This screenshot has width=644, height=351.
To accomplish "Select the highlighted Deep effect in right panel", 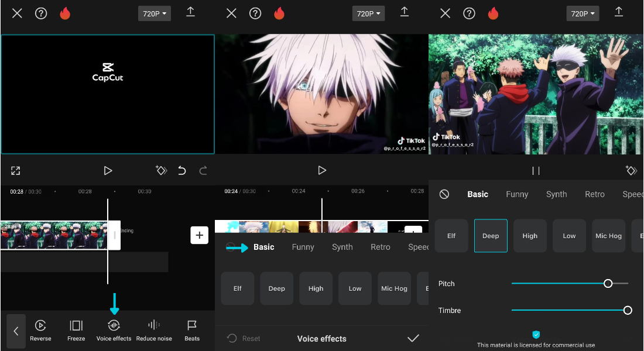I will (491, 236).
